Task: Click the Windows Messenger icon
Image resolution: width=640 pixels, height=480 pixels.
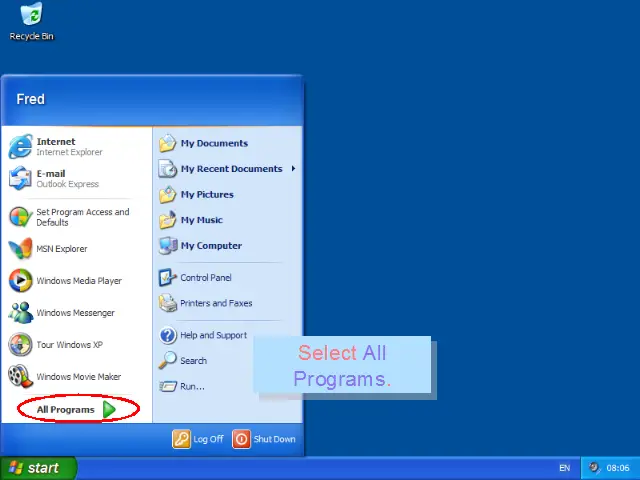Action: 20,312
